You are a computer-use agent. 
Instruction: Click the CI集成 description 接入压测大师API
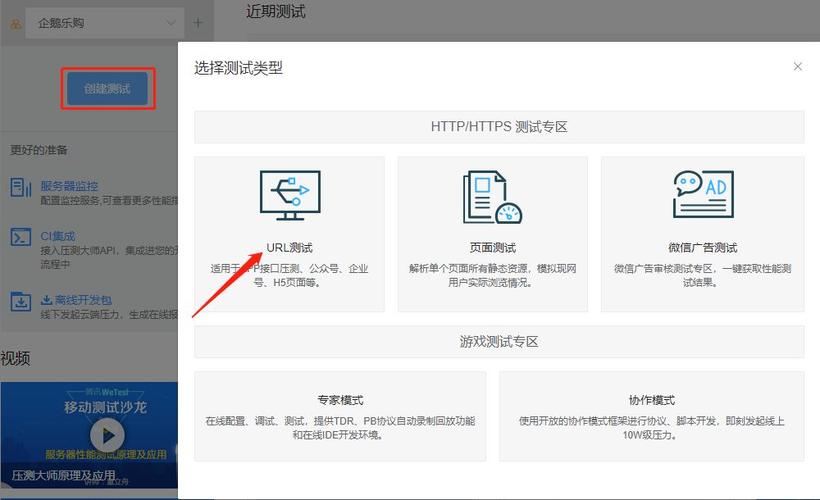click(x=108, y=257)
